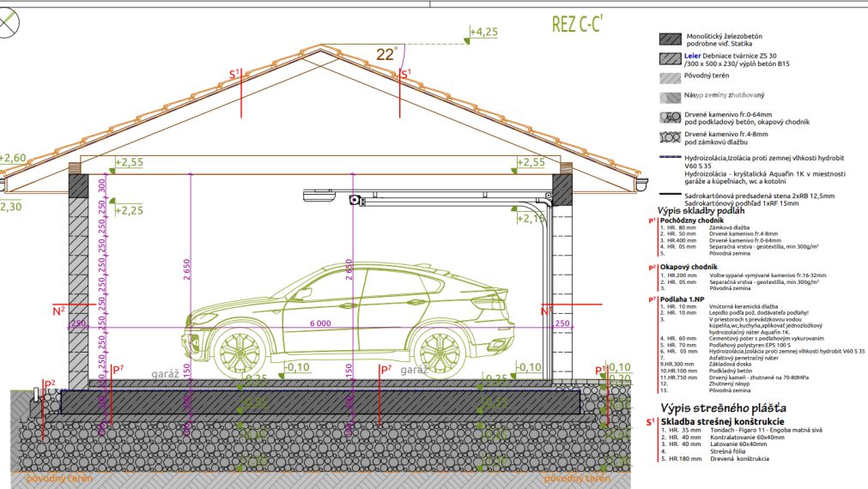Screen dimensions: 868x489
Task: Click the blue Hydroizolácia line symbol in legend
Action: pos(671,157)
